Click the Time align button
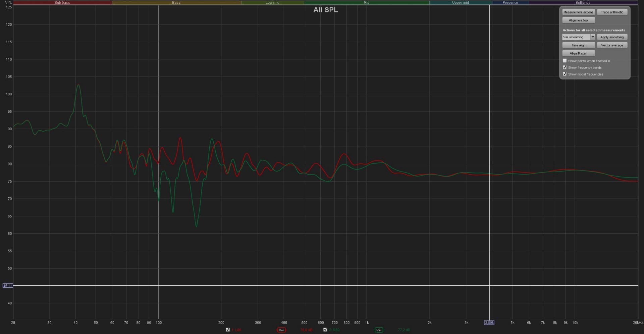This screenshot has height=334, width=644. tap(578, 45)
